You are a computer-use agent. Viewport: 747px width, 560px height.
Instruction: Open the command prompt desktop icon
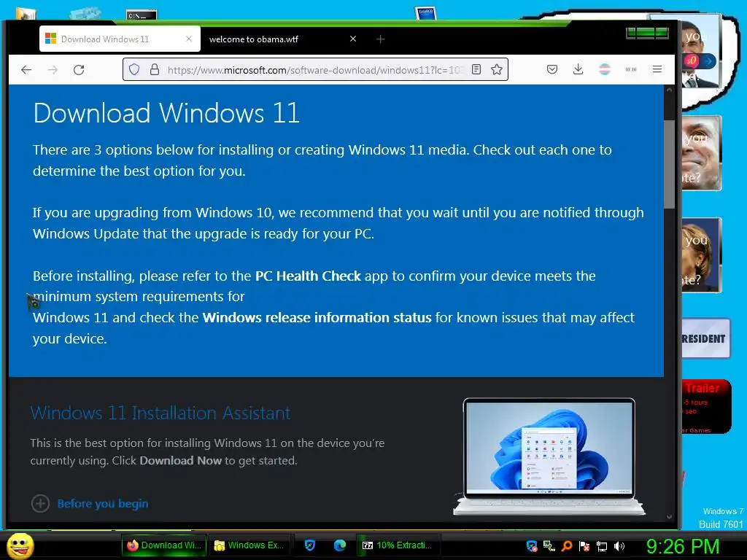pos(142,15)
